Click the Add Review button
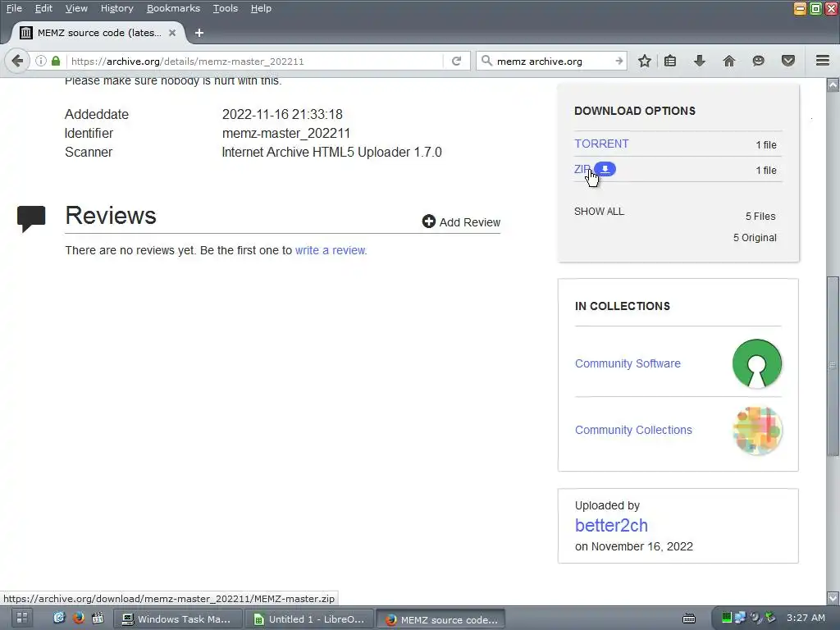 (x=461, y=221)
